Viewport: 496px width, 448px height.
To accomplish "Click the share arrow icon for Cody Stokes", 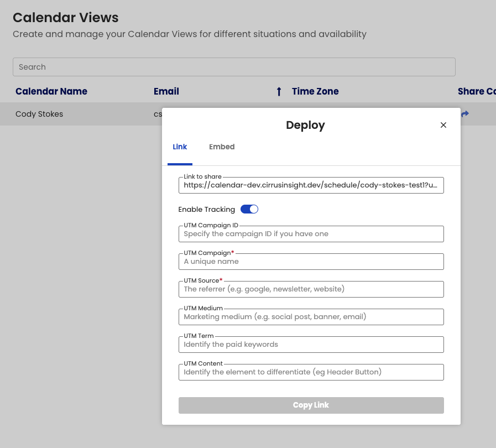I will (465, 114).
